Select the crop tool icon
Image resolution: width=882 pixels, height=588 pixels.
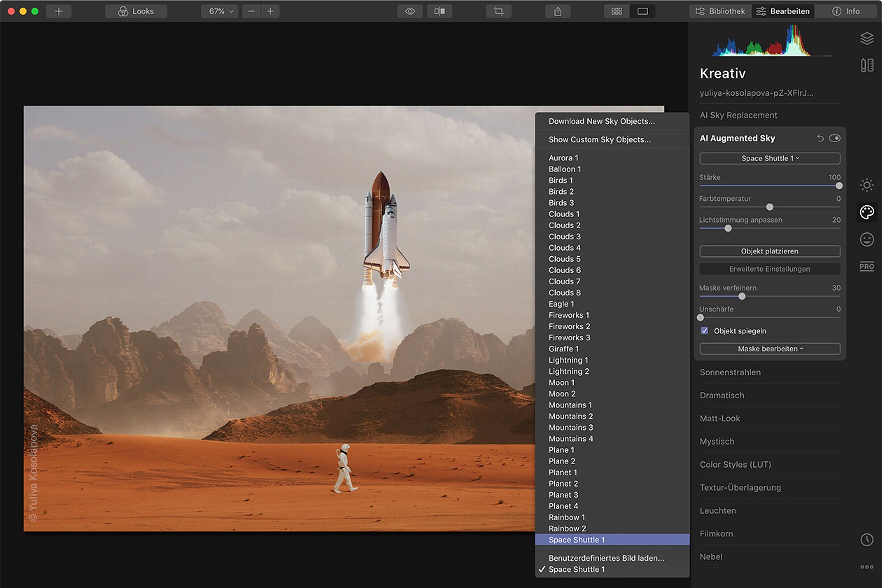pyautogui.click(x=499, y=11)
